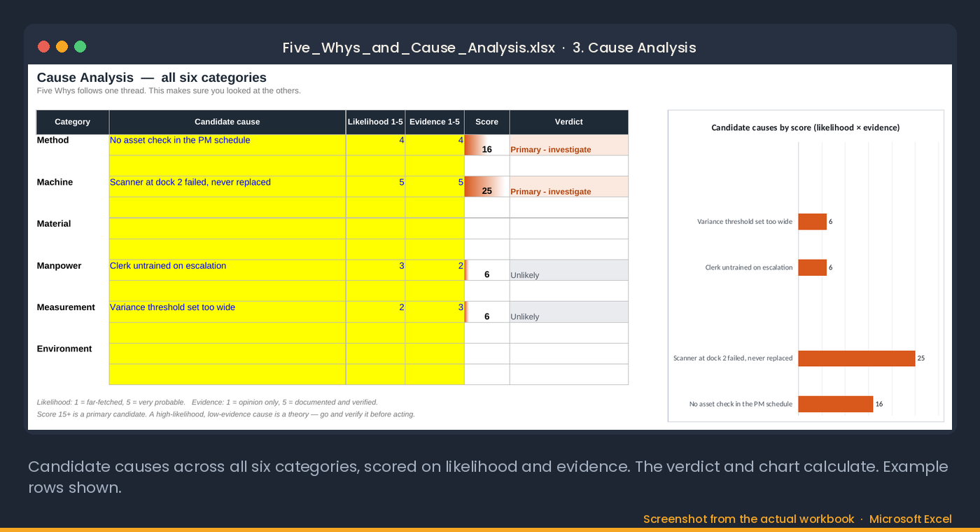
Task: Click the chart axis label 'Scanner at dock 2 failed, never replaced'
Action: point(733,358)
